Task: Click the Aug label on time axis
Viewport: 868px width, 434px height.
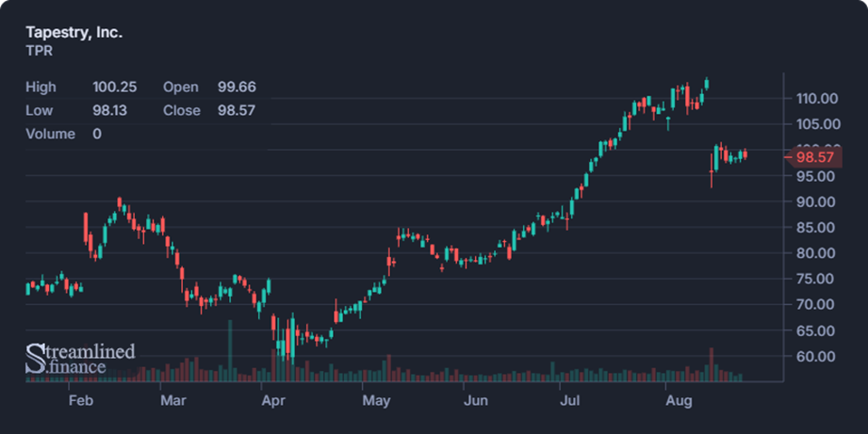Action: [679, 400]
